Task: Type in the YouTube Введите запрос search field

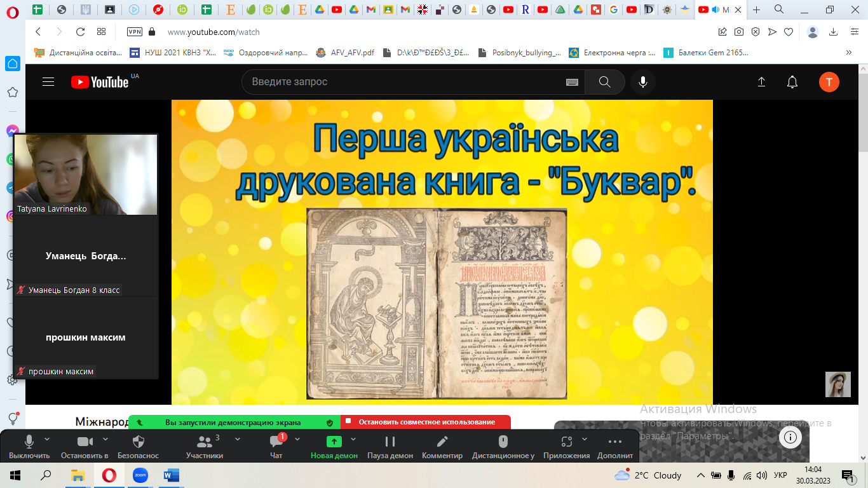Action: tap(400, 82)
